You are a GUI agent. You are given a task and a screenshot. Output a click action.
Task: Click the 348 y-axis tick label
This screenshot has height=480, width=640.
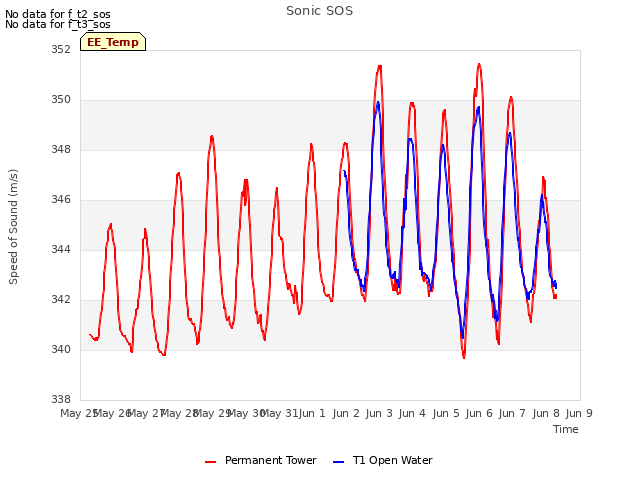pyautogui.click(x=61, y=149)
